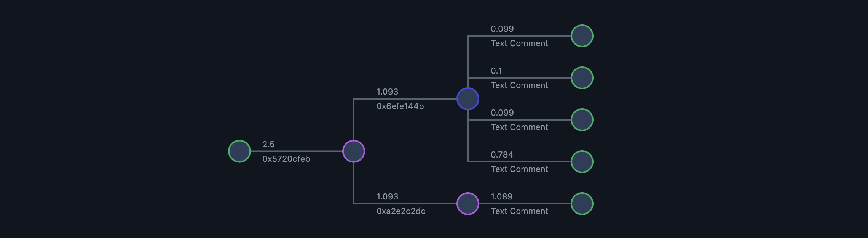Select the purple node after the 0x5720cfeb edge
Image resolution: width=868 pixels, height=238 pixels.
coord(354,151)
